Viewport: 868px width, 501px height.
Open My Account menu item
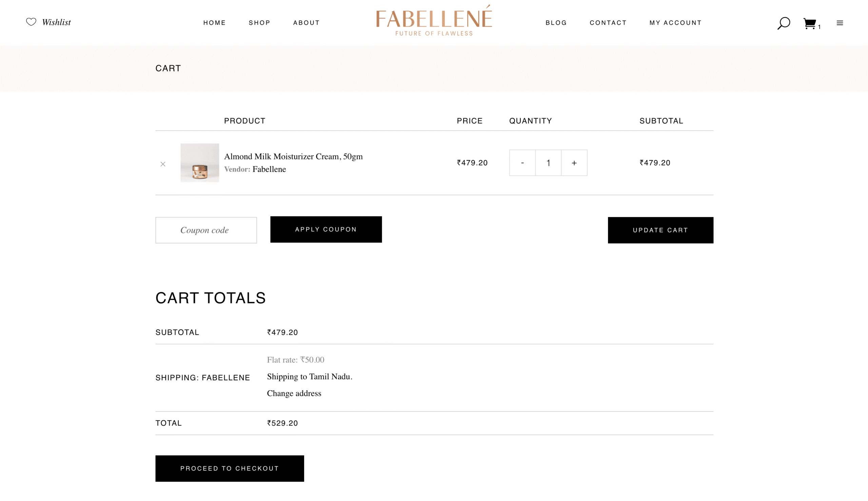675,23
